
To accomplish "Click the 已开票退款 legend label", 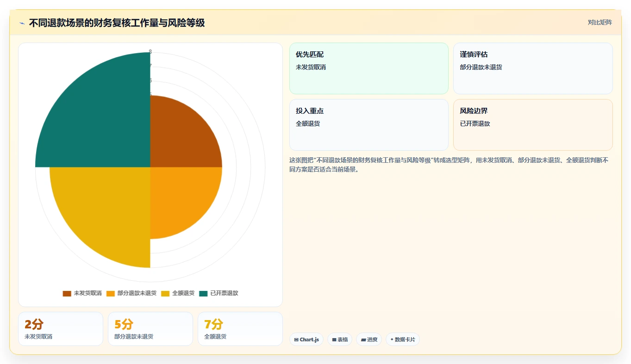I will (224, 293).
